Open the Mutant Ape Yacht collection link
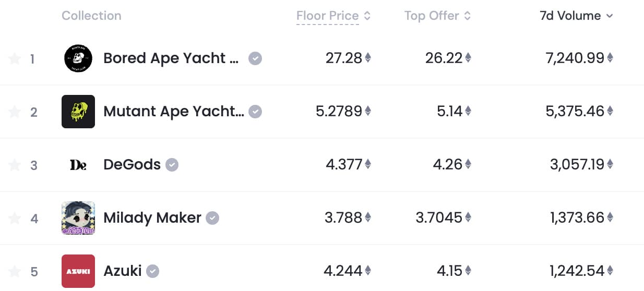 coord(174,112)
